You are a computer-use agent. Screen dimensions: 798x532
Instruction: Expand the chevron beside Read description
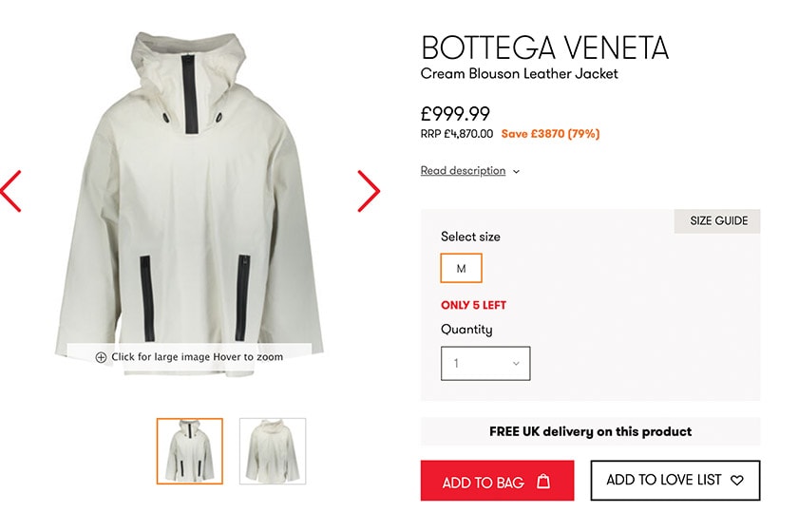pyautogui.click(x=517, y=172)
